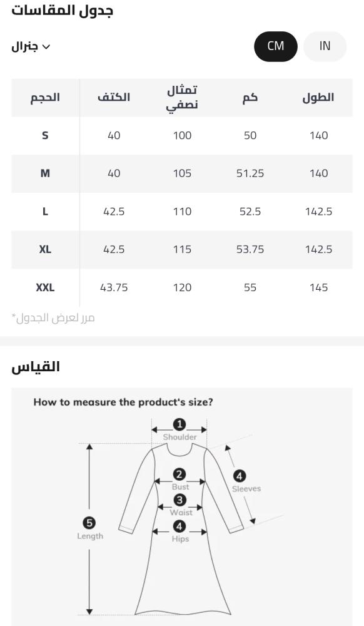This screenshot has height=626, width=364.
Task: Switch units to CM
Action: point(275,46)
